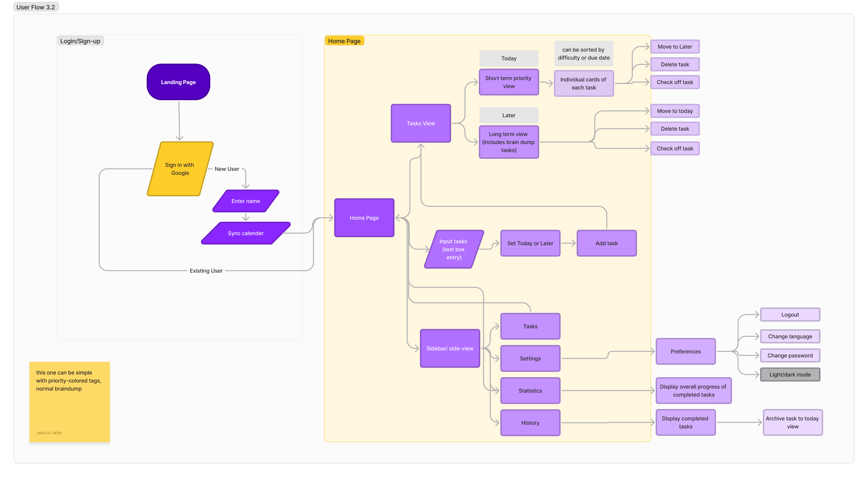Select the Tasks View box

(421, 123)
